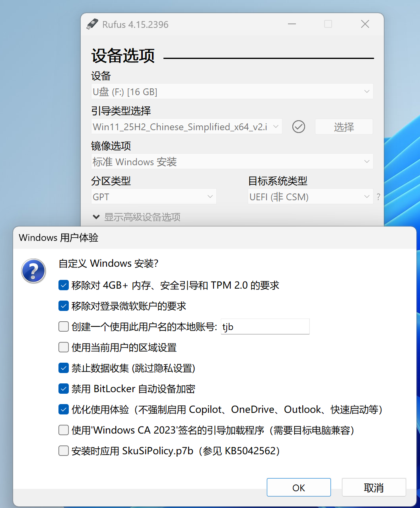This screenshot has width=420, height=508.
Task: Close the Rufus window
Action: [365, 24]
